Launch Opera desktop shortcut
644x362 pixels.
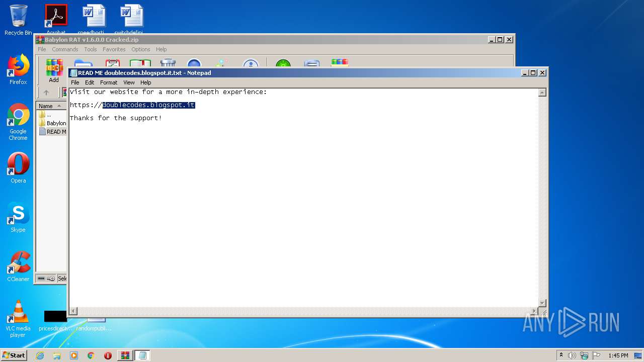(x=18, y=168)
